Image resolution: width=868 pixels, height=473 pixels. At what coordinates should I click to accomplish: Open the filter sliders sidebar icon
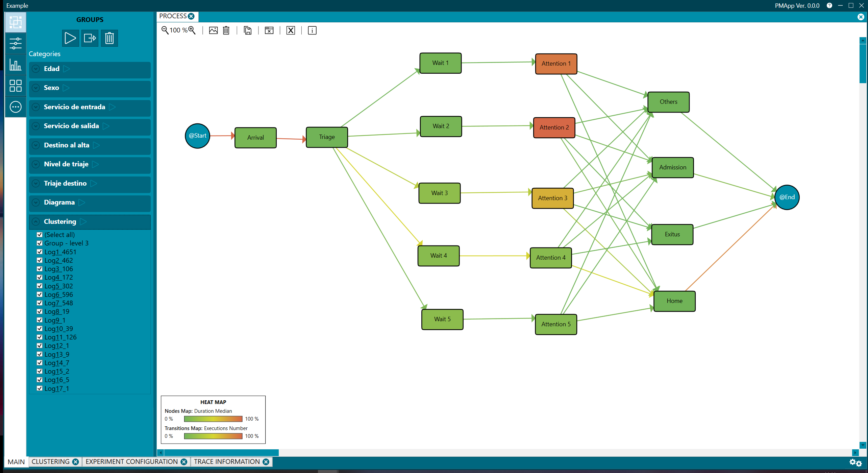pyautogui.click(x=16, y=44)
